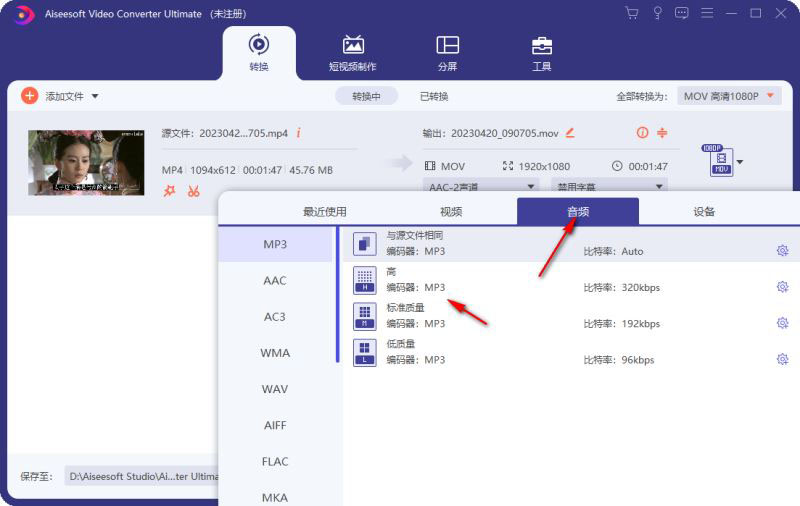Click the video thumbnail preview
This screenshot has height=506, width=800.
pos(86,163)
